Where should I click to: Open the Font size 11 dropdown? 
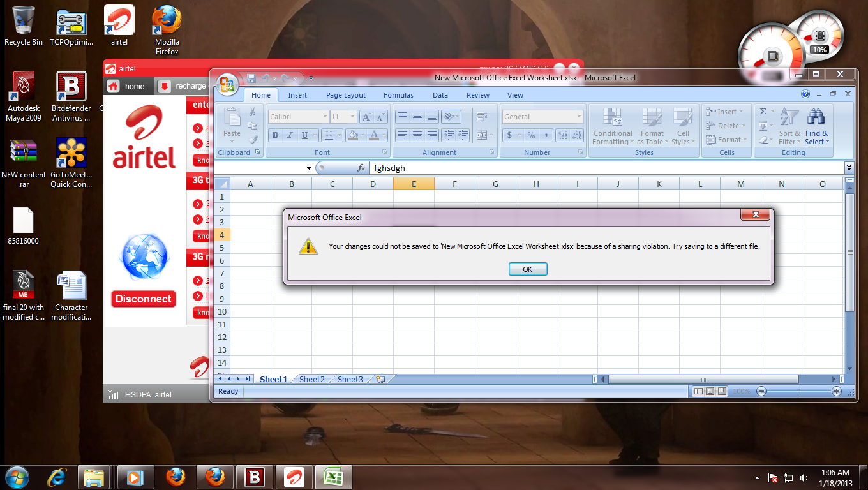coord(352,117)
